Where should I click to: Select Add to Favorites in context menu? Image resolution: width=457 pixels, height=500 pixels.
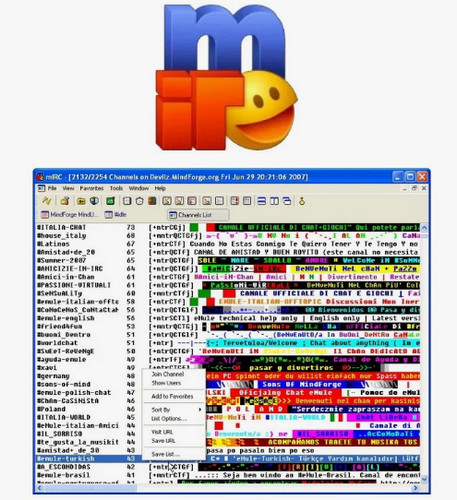[173, 397]
